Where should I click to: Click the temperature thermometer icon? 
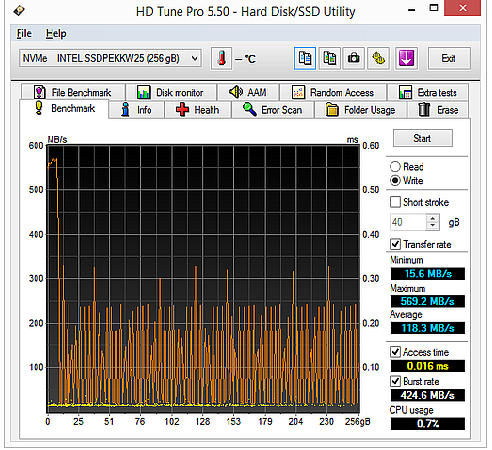221,59
